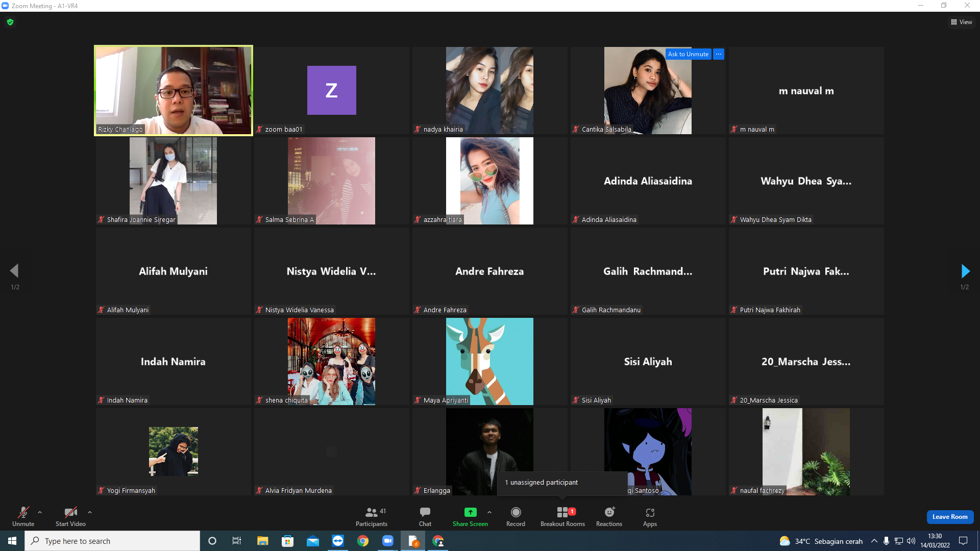Click the name label Putri Najwa Fakhirah
The image size is (980, 551).
click(x=770, y=310)
